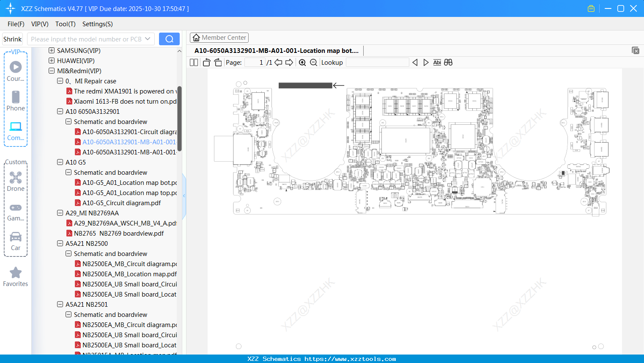Viewport: 644px width, 363px height.
Task: Open the VIP(V) menu
Action: pos(40,24)
